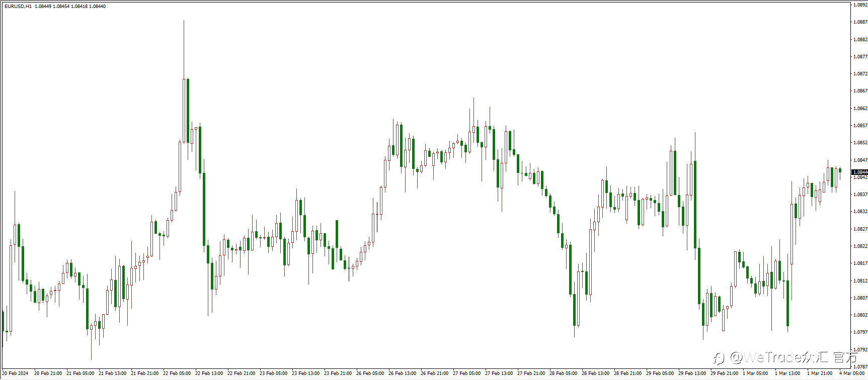The width and height of the screenshot is (868, 380).
Task: Select the 1.0882 price level label
Action: click(860, 39)
